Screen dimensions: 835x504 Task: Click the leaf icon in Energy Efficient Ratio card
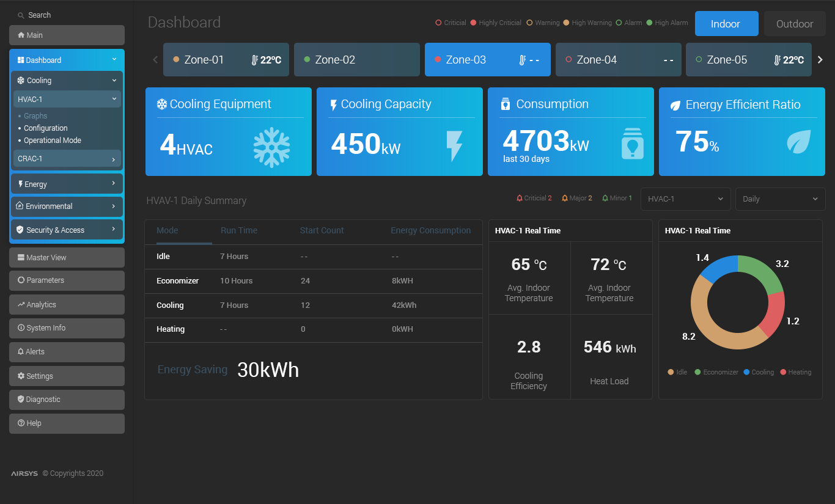[798, 142]
